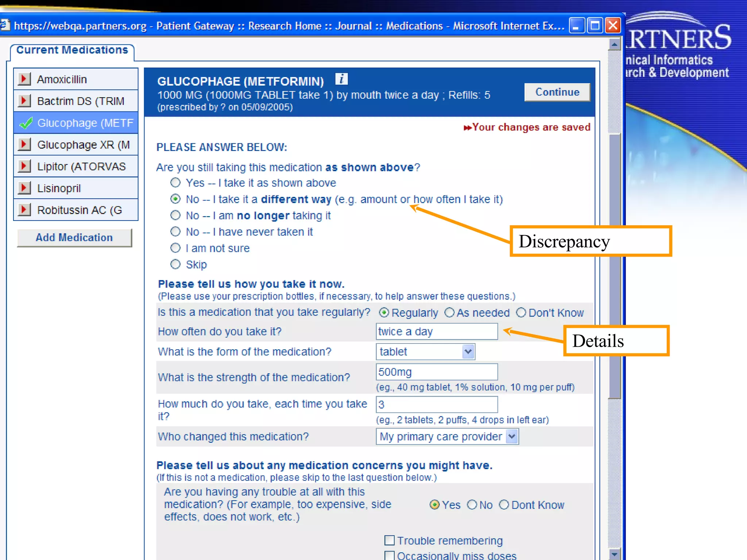
Task: Minimize the Internet Explorer window
Action: pyautogui.click(x=577, y=26)
